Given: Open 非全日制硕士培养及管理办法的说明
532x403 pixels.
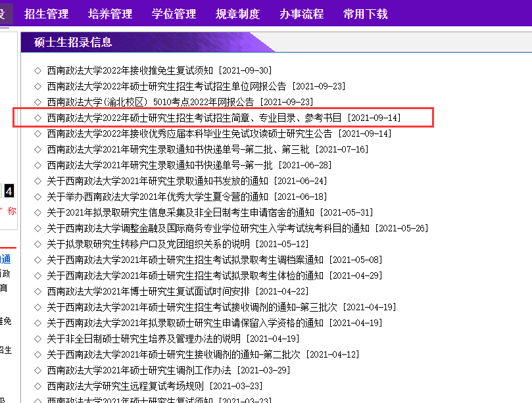Looking at the screenshot, I should [x=143, y=339].
